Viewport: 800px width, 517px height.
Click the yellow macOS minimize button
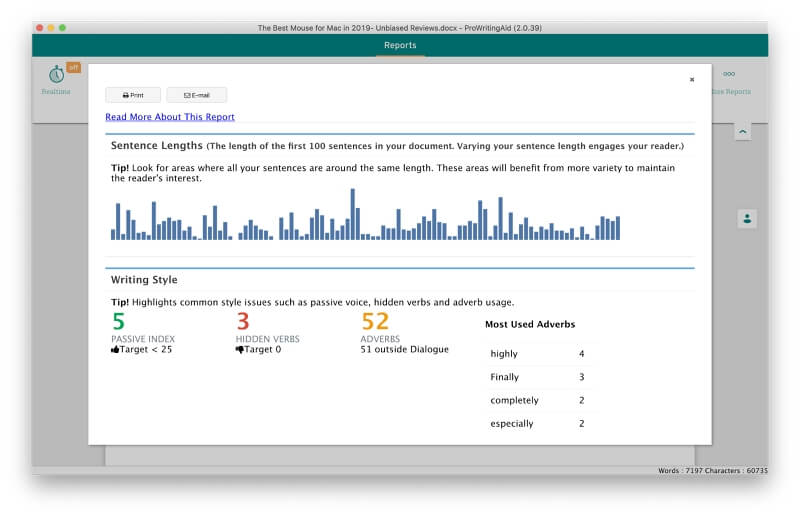pos(51,28)
